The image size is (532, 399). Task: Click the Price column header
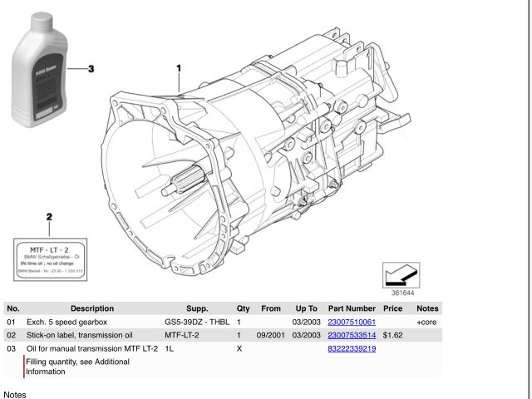pyautogui.click(x=393, y=307)
